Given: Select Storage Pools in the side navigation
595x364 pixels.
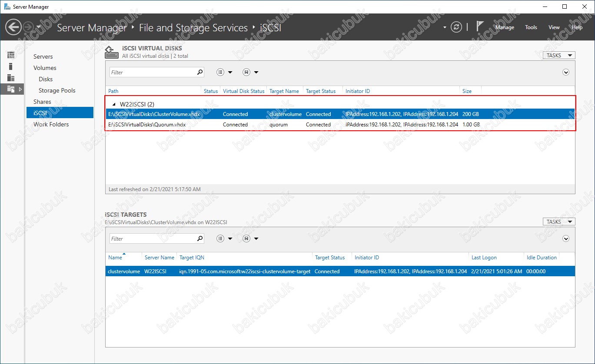Looking at the screenshot, I should pyautogui.click(x=57, y=90).
